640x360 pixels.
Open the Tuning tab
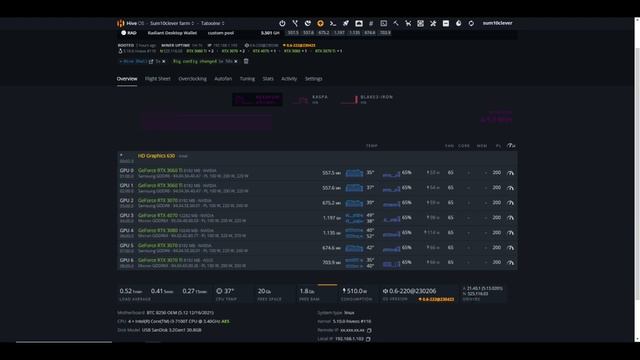(x=247, y=79)
